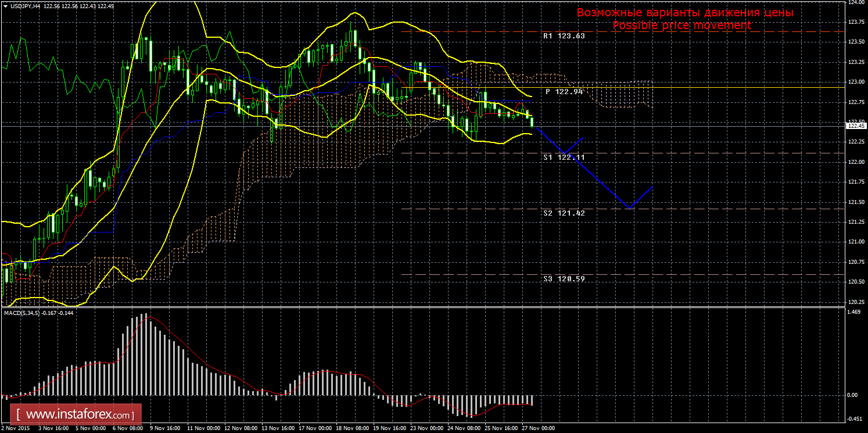Click the '2 Nov 2015' date label

16,428
